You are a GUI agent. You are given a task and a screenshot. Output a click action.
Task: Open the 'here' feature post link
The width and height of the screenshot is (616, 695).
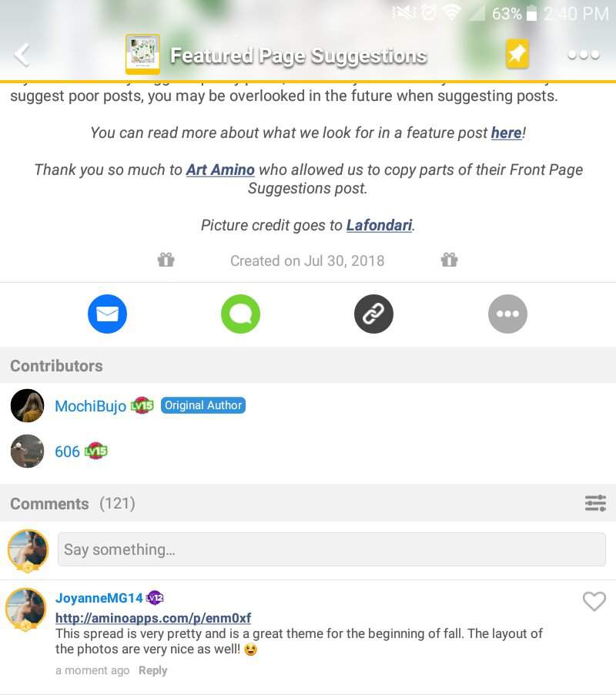click(x=506, y=133)
